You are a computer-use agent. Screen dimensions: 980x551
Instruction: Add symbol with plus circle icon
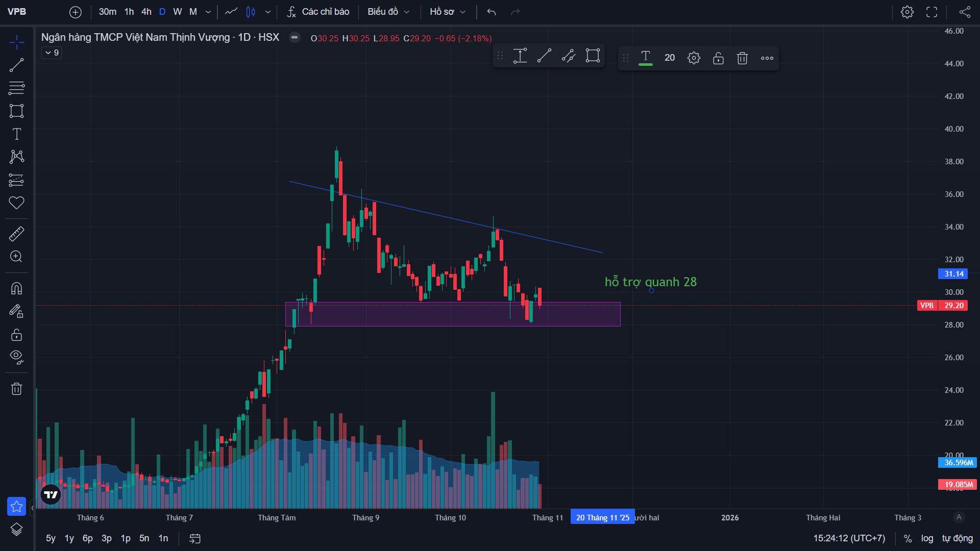pyautogui.click(x=76, y=12)
